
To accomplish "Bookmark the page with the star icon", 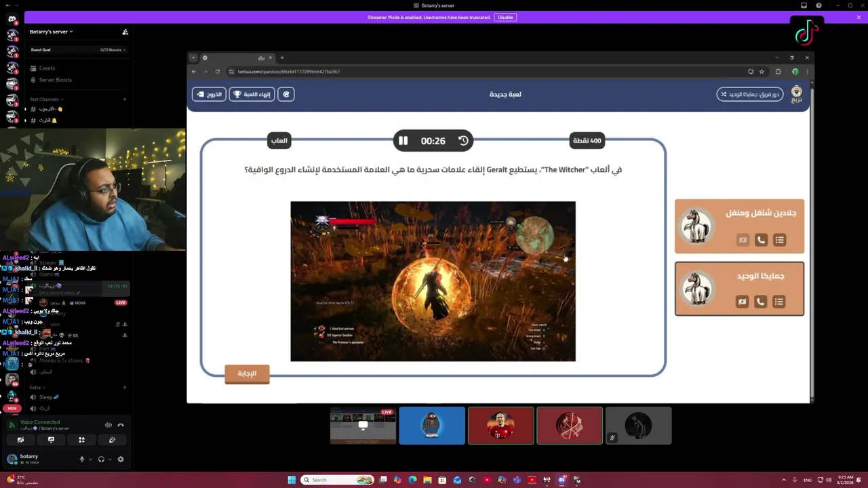I will point(762,72).
